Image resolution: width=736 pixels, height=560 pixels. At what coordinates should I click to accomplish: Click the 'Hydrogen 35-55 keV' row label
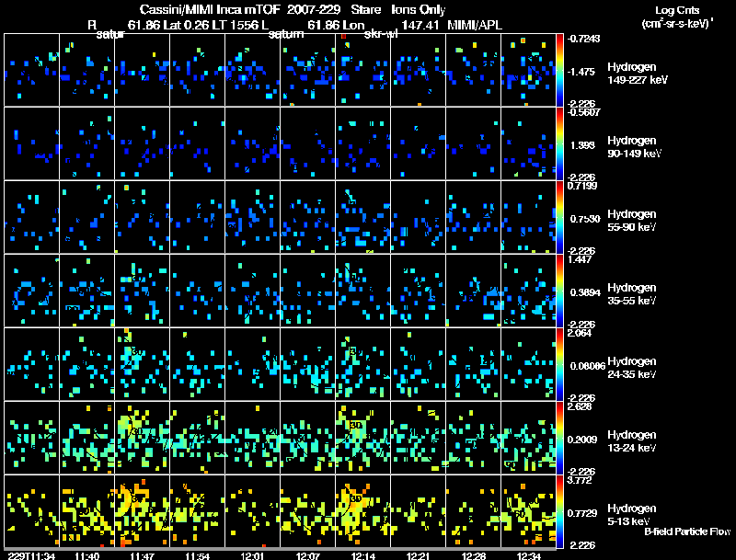632,294
